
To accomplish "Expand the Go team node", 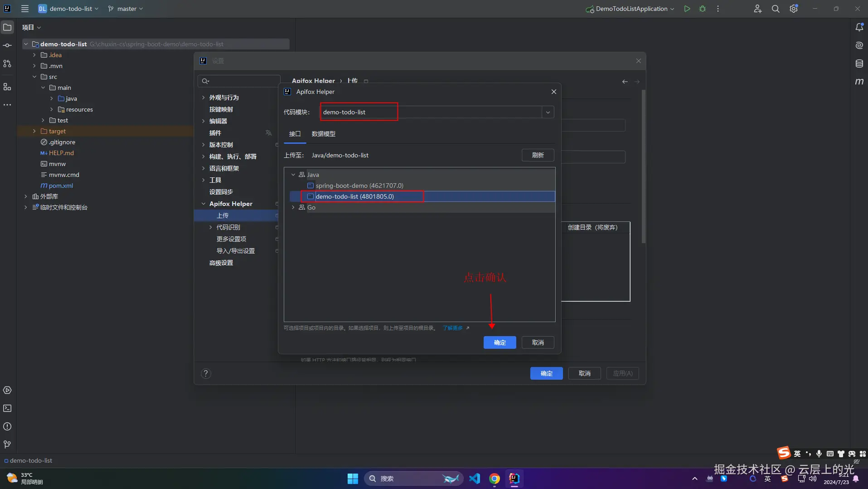I will coord(293,207).
